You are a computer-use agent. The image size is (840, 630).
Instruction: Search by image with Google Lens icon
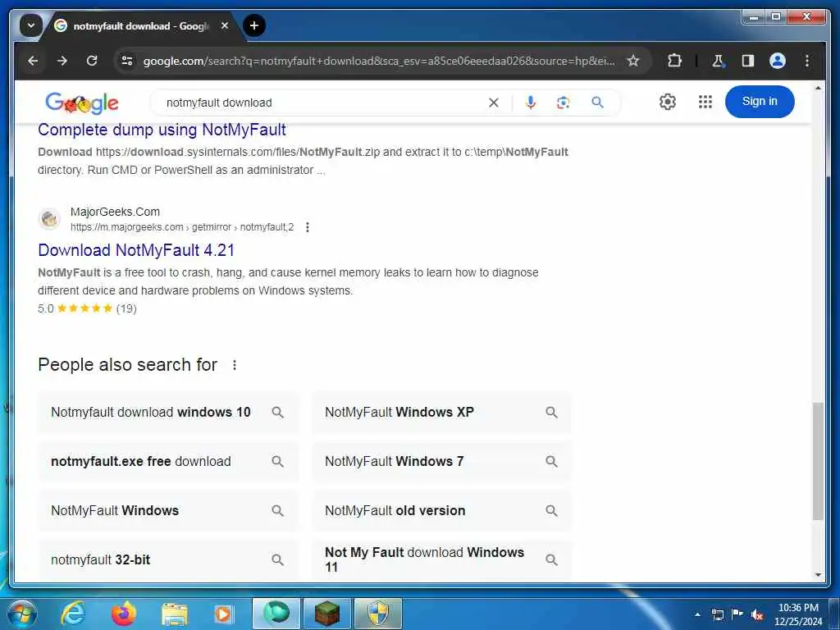[563, 103]
